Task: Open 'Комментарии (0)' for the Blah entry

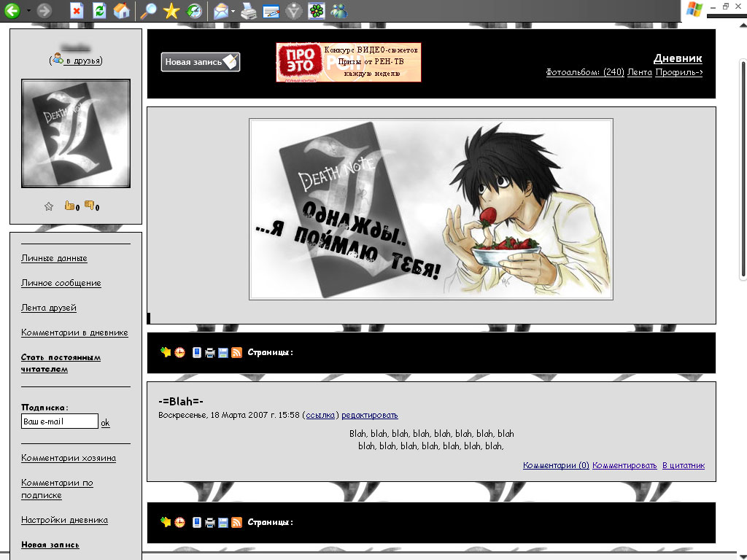Action: point(556,465)
